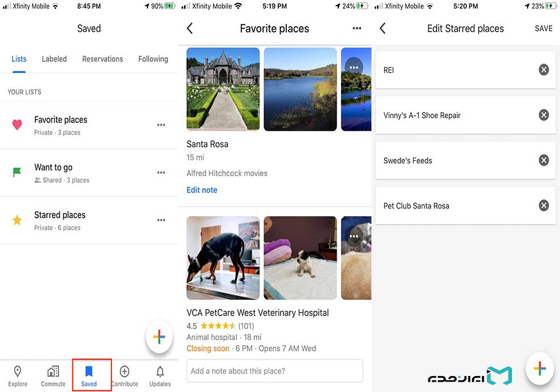Switch to the Labeled tab

(x=54, y=59)
